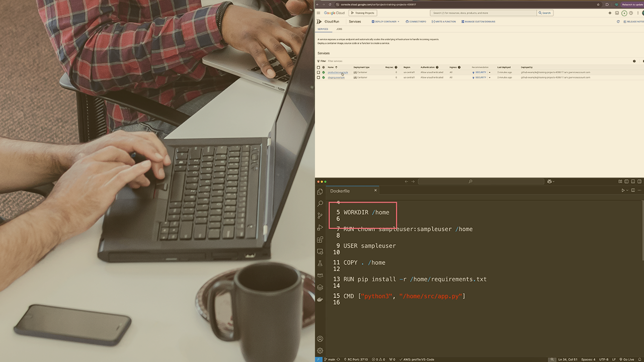Open Google Cloud navigation hamburger menu
The height and width of the screenshot is (362, 644).
[x=318, y=13]
